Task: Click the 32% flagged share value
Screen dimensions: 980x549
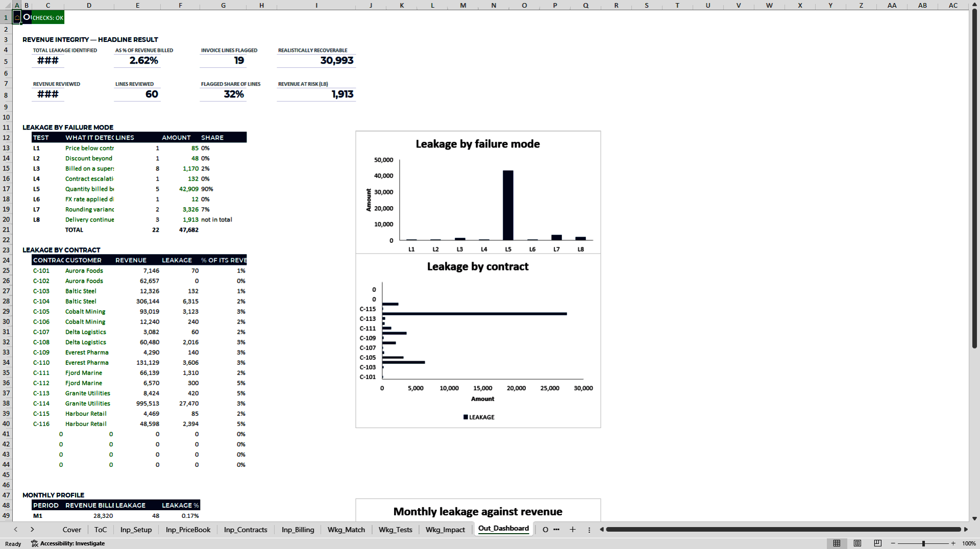Action: coord(223,94)
